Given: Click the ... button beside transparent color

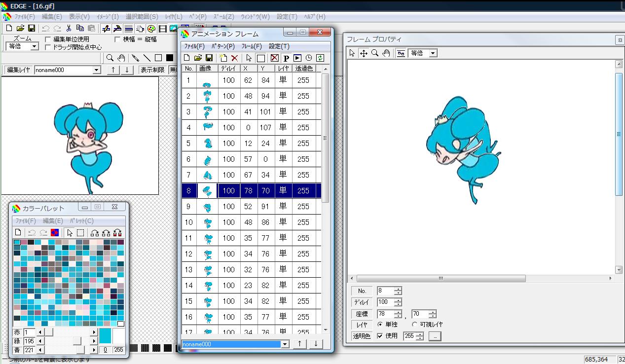Looking at the screenshot, I should (435, 336).
